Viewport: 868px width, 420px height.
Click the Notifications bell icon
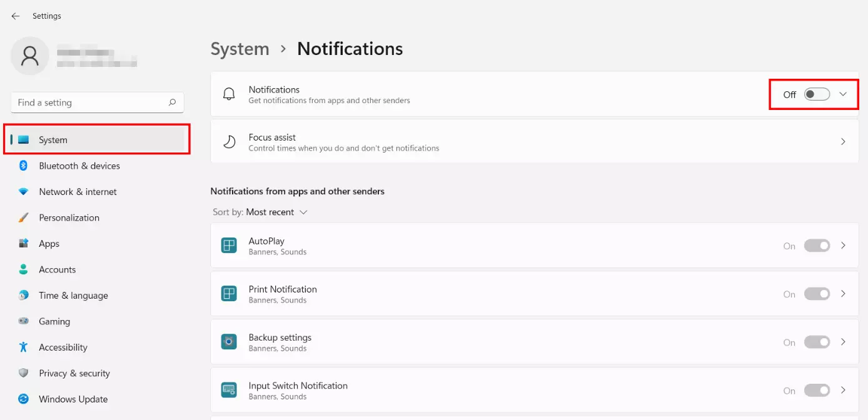tap(230, 94)
